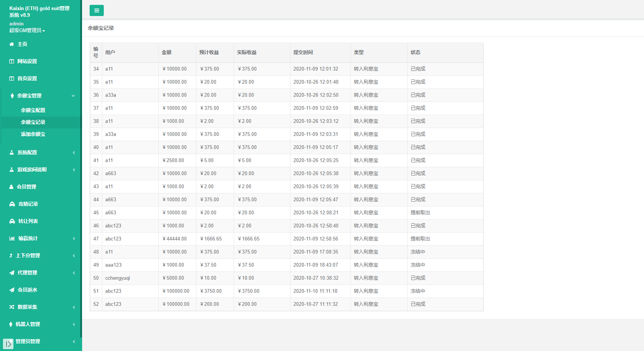Click the 提交时间 column header
The width and height of the screenshot is (644, 351).
click(303, 52)
